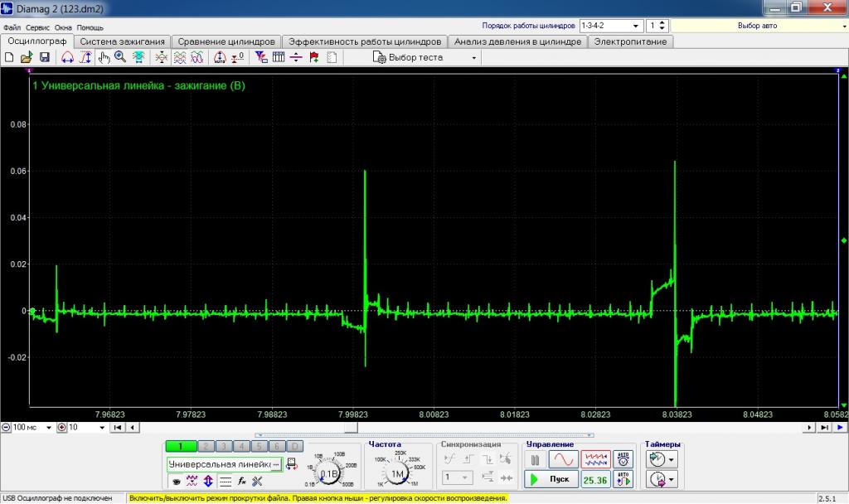
Task: Click the greyed report page icon
Action: pos(332,57)
